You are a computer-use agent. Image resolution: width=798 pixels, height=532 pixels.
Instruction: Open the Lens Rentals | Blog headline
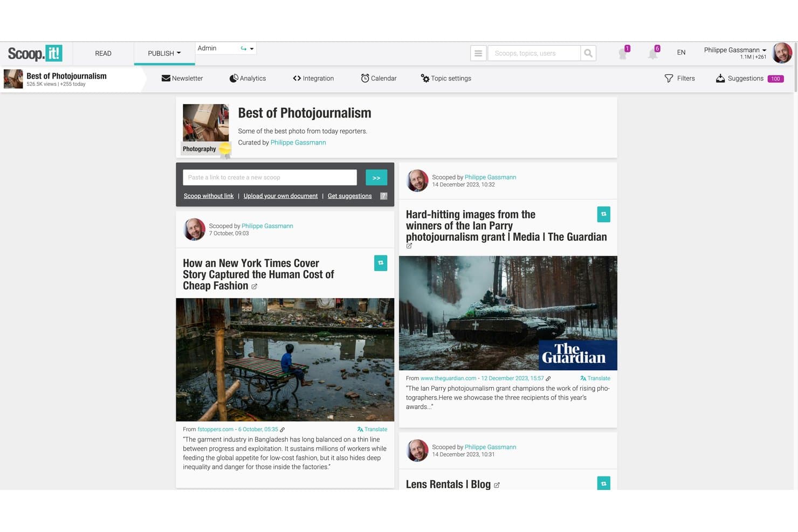[448, 484]
